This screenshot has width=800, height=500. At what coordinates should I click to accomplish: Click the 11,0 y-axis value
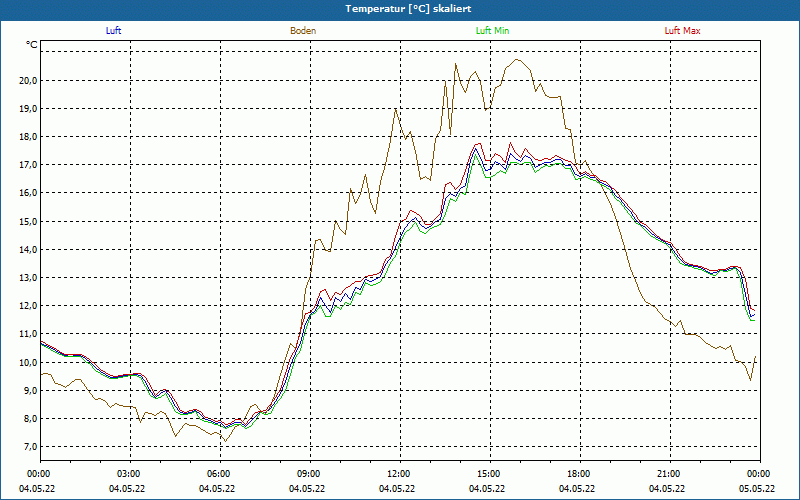point(28,333)
